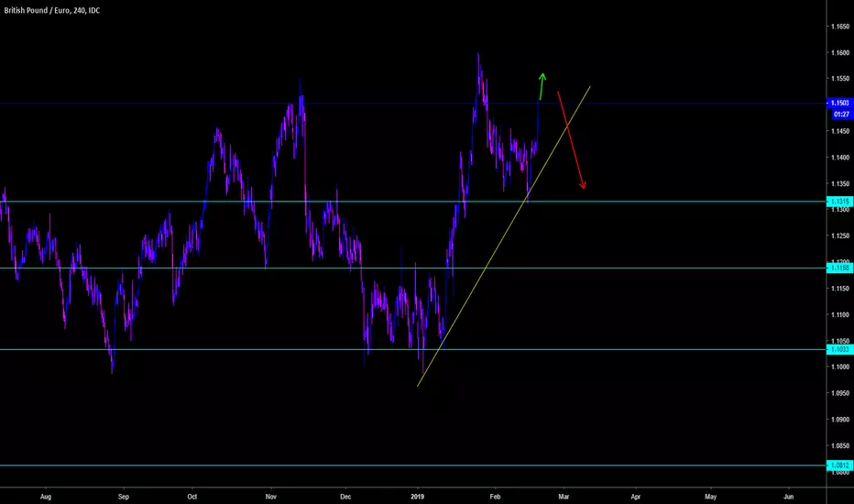Image resolution: width=854 pixels, height=504 pixels.
Task: Click 1.1550 on the price axis
Action: click(x=840, y=79)
